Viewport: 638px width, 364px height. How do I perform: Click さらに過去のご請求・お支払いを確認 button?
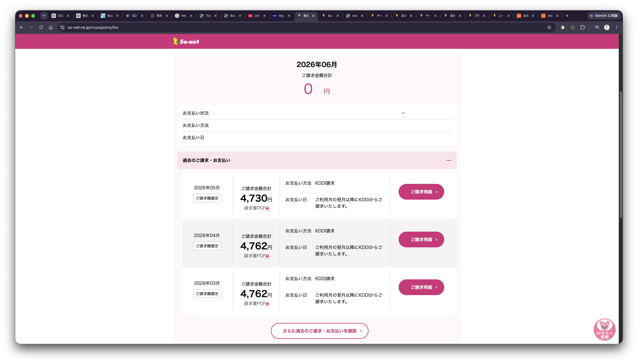coord(320,331)
